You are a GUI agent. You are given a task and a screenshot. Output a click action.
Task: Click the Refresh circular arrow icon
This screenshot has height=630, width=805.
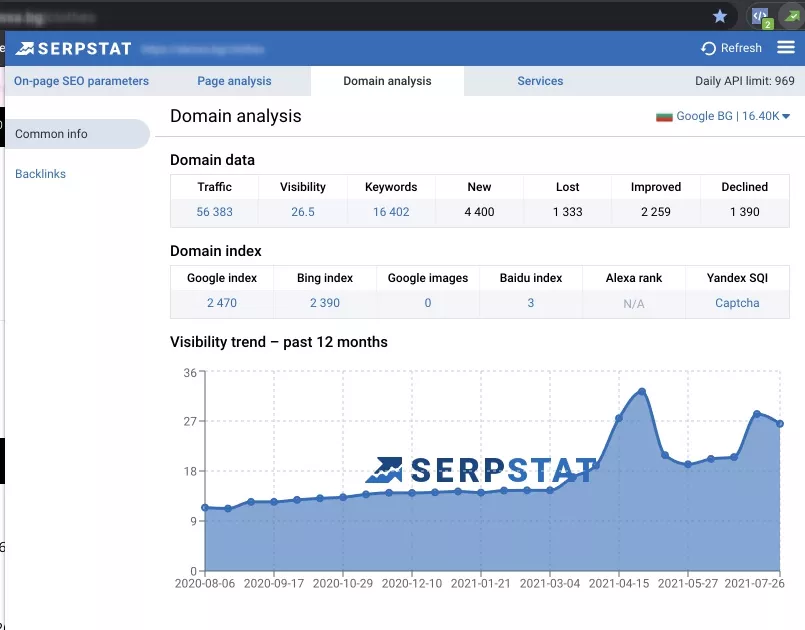[x=708, y=48]
